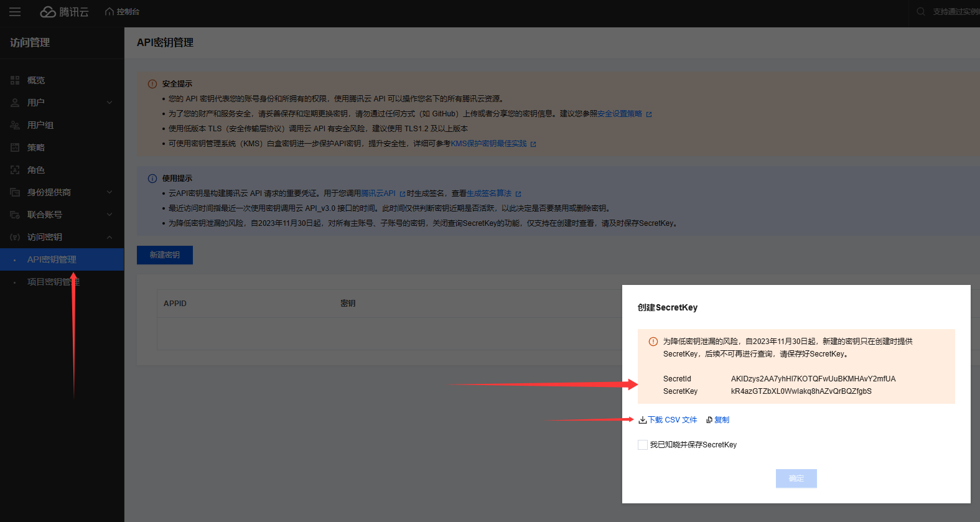Screen dimensions: 980x522
Task: Open 项目密钥管理 sidebar item
Action: pyautogui.click(x=53, y=282)
